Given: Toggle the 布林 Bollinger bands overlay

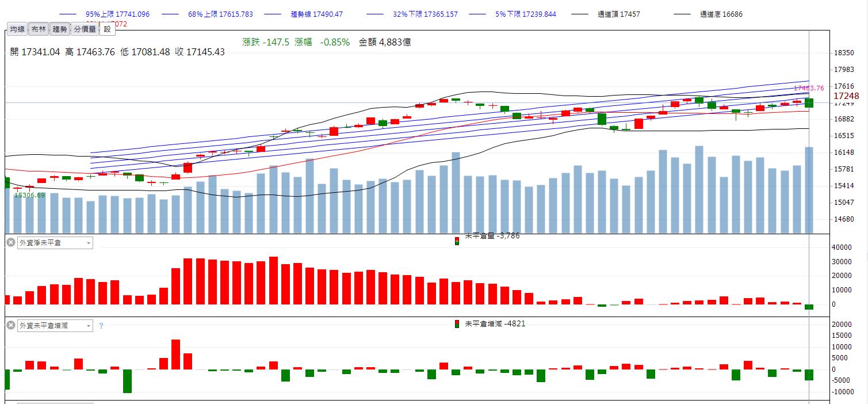Looking at the screenshot, I should tap(38, 29).
